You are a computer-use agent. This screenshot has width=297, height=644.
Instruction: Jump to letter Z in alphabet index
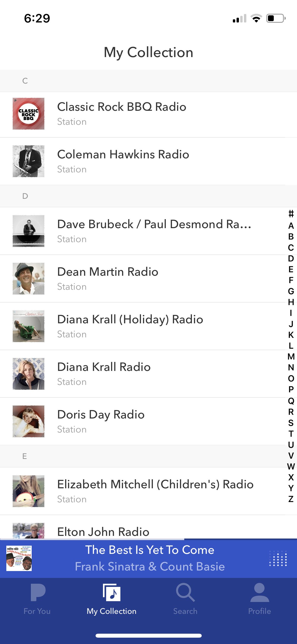pyautogui.click(x=291, y=499)
